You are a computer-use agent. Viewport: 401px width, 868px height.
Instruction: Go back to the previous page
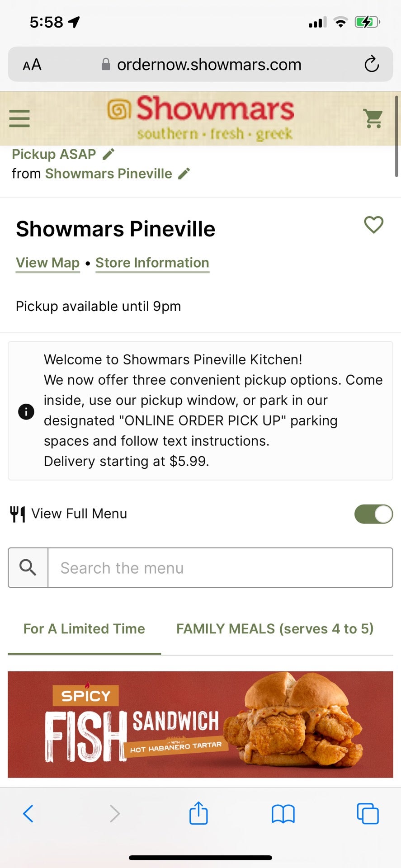pyautogui.click(x=28, y=814)
